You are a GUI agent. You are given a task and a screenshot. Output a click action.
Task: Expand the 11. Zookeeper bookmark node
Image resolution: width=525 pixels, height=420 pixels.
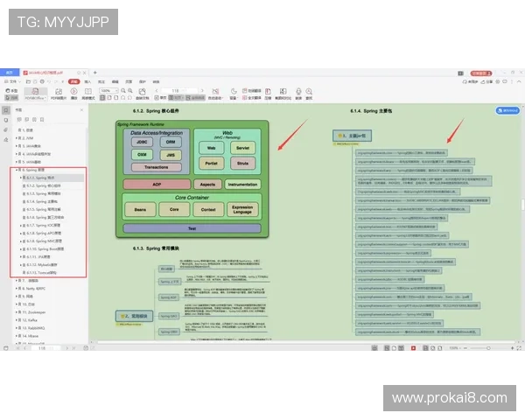tap(17, 311)
